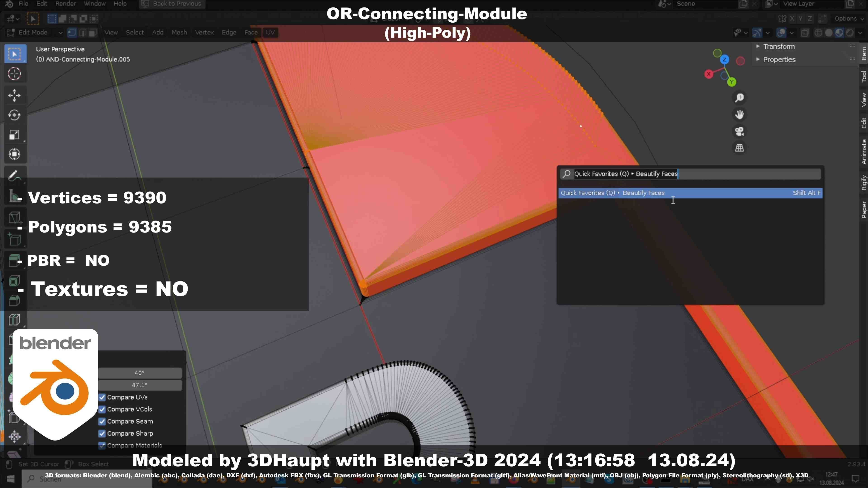Viewport: 868px width, 488px height.
Task: Open the Edit Mode dropdown
Action: click(35, 33)
